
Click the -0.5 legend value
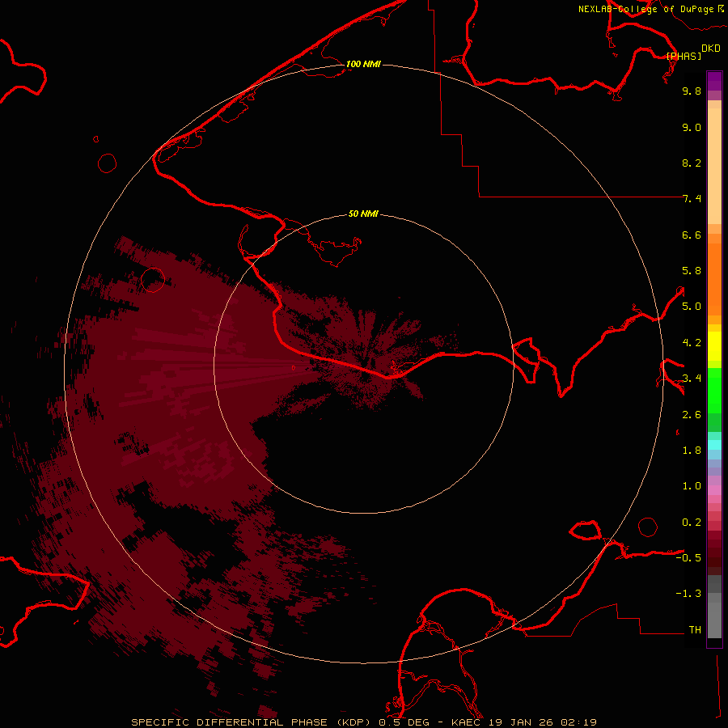pyautogui.click(x=688, y=558)
